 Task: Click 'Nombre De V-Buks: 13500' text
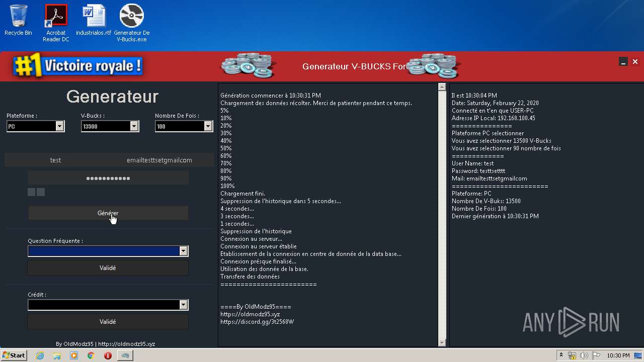point(486,201)
